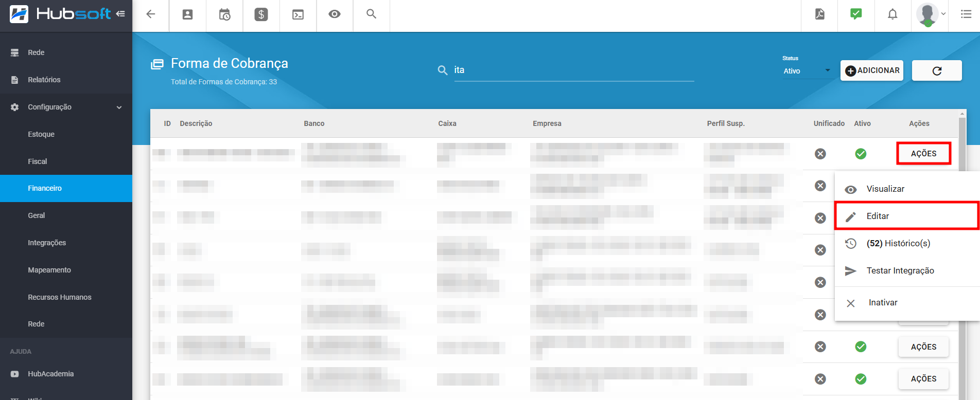Viewport: 980px width, 400px height.
Task: Sort by ID column header
Action: [x=167, y=123]
